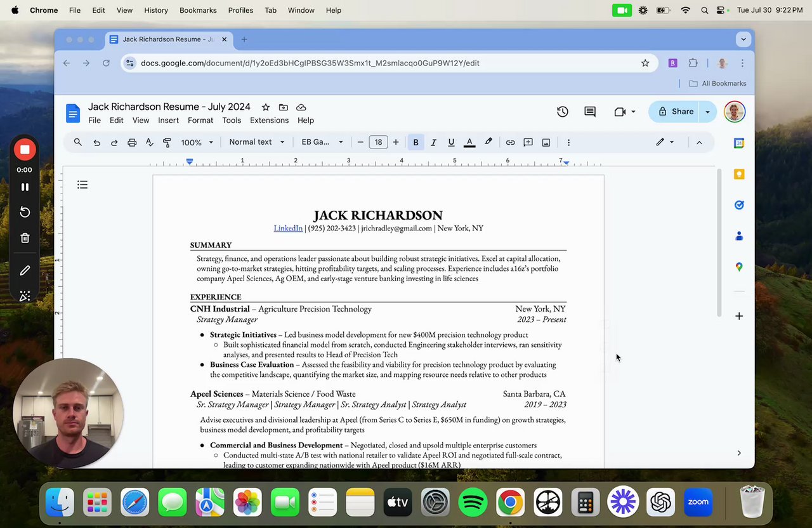Select the recorder drawing pen tool
The height and width of the screenshot is (528, 812).
(25, 270)
